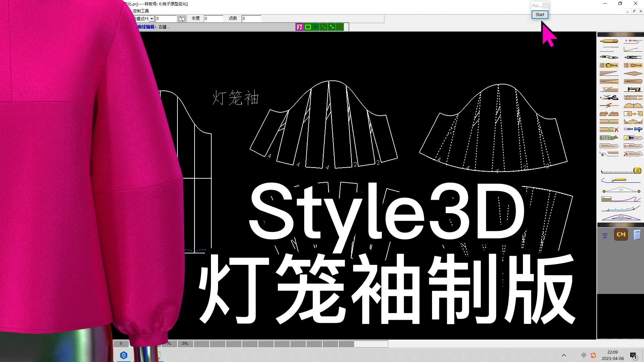
Task: Toggle the red letter a button
Action: tap(340, 27)
